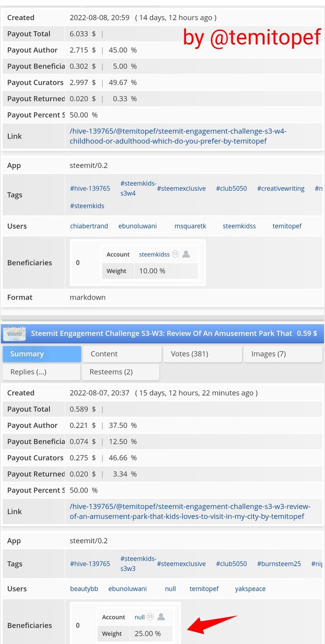Click #hive-139765 tag in first post
This screenshot has height=644, width=325.
90,188
